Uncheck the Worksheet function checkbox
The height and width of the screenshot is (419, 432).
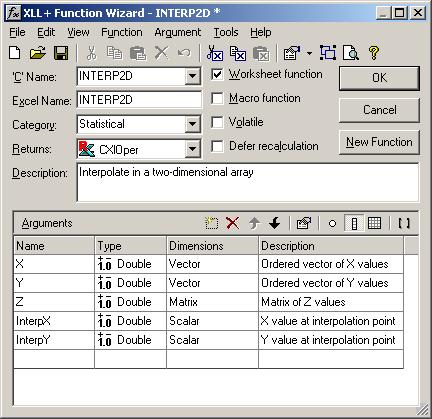(217, 74)
